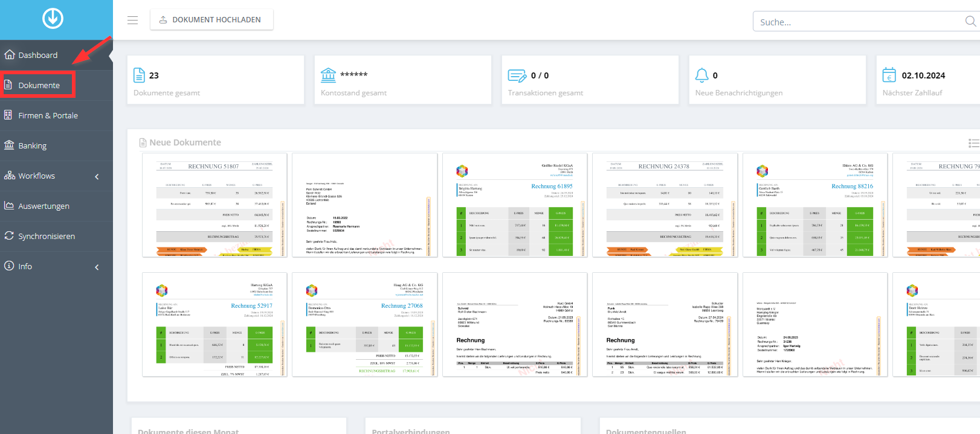Open thumbnail Rechnung 51807
The height and width of the screenshot is (434, 980).
215,205
